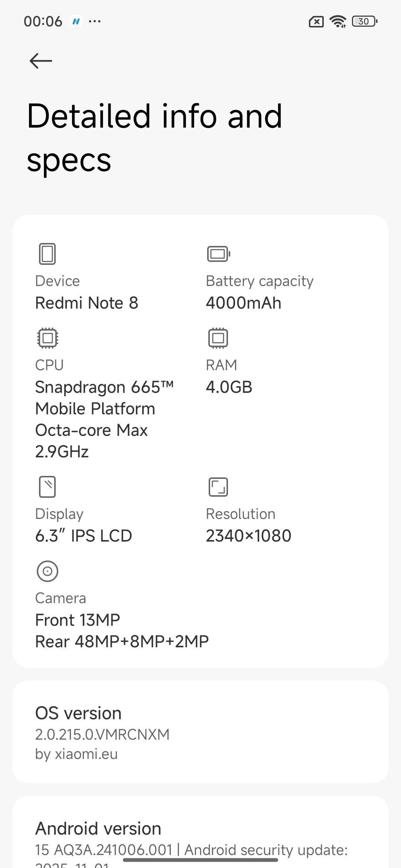This screenshot has width=401, height=868.
Task: Tap the Resolution frame icon
Action: click(218, 487)
